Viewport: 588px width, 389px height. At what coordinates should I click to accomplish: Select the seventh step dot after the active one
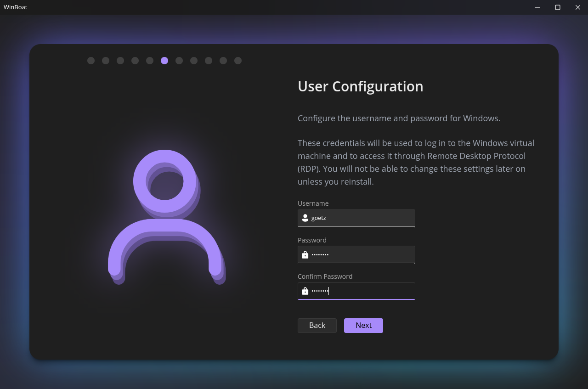pyautogui.click(x=179, y=61)
